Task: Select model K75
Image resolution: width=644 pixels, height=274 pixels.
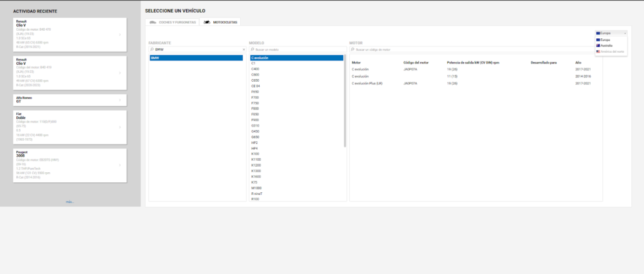Action: 297,182
